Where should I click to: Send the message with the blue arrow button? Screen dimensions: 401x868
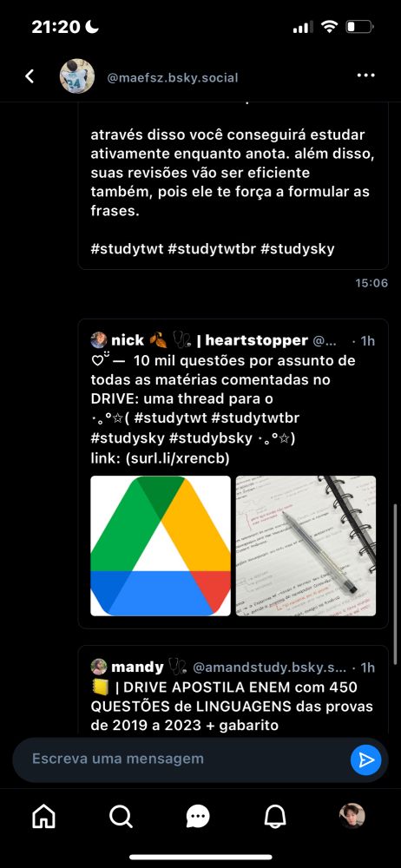pyautogui.click(x=365, y=760)
